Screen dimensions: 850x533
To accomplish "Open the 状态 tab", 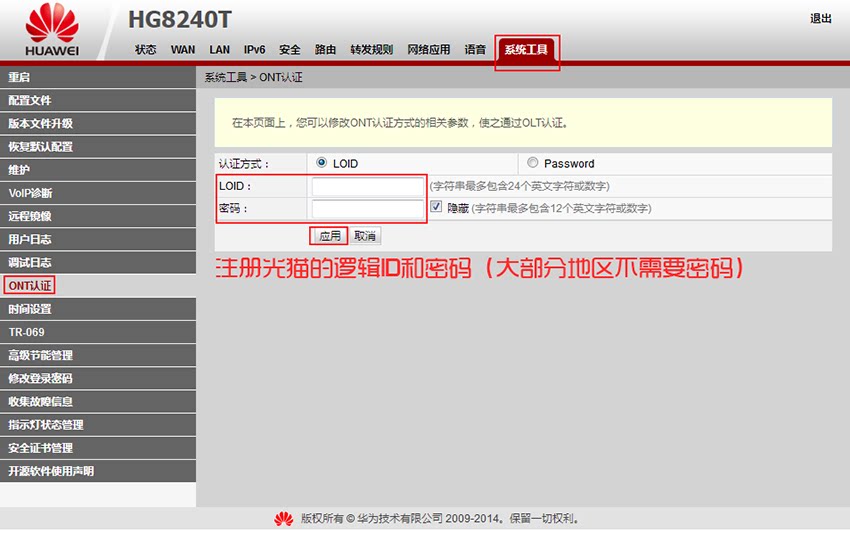I will pyautogui.click(x=145, y=49).
